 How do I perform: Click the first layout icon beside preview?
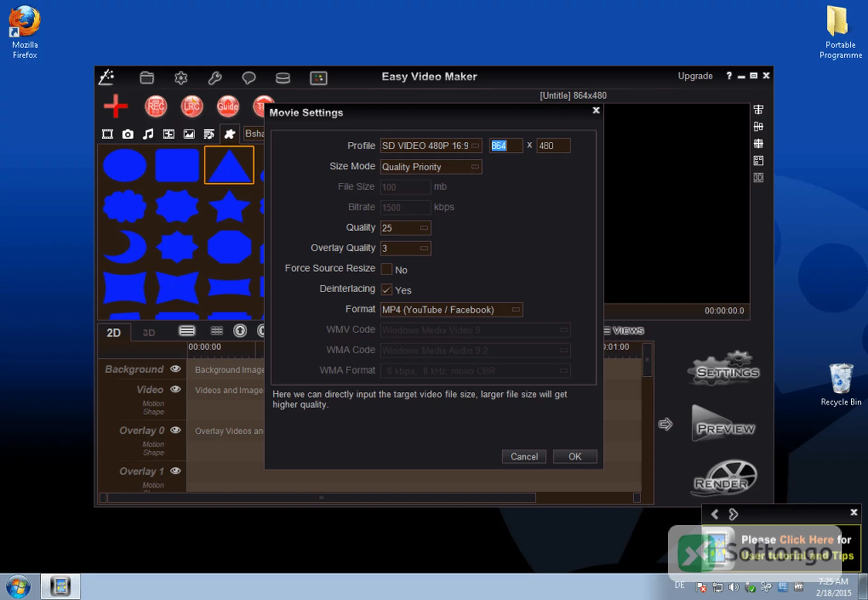[758, 109]
